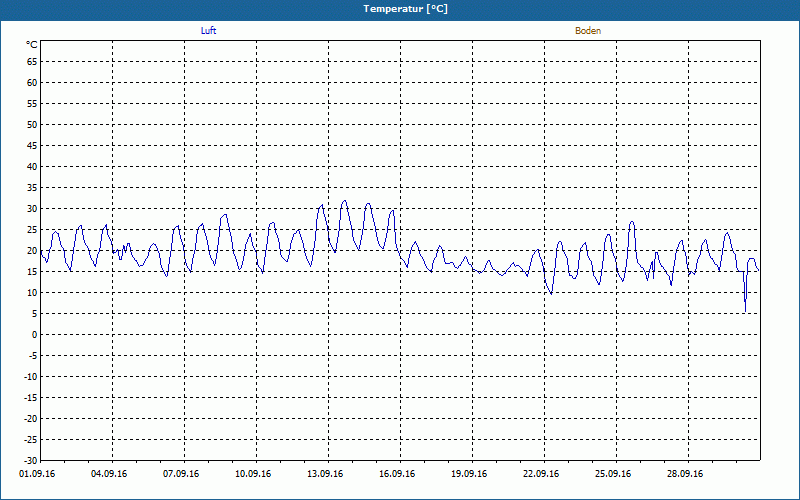Click the 10 y-axis label

click(x=32, y=293)
